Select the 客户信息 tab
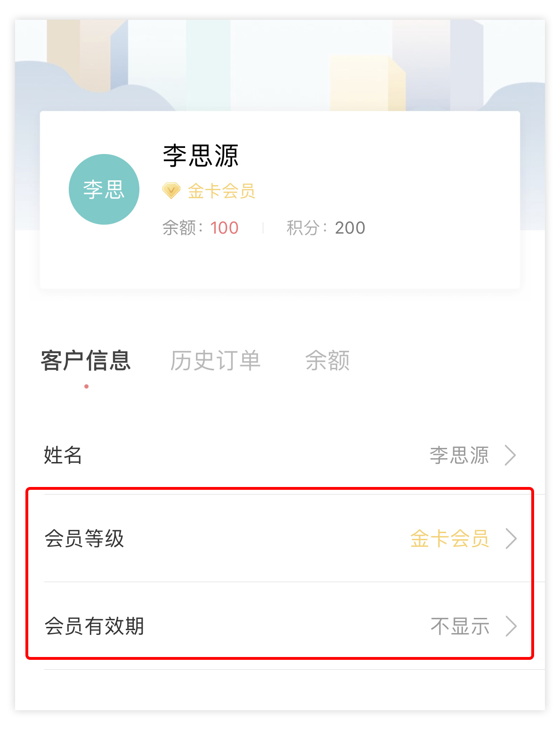560x730 pixels. tap(86, 361)
